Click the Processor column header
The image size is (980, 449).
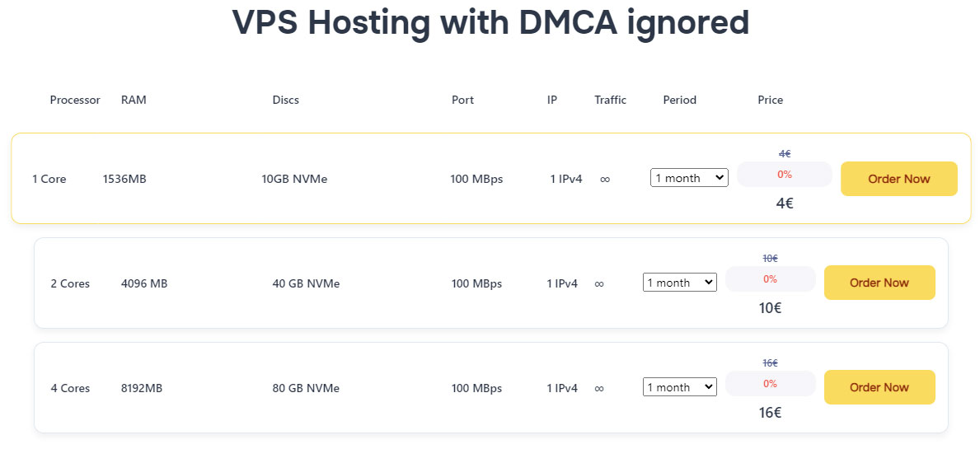point(75,100)
